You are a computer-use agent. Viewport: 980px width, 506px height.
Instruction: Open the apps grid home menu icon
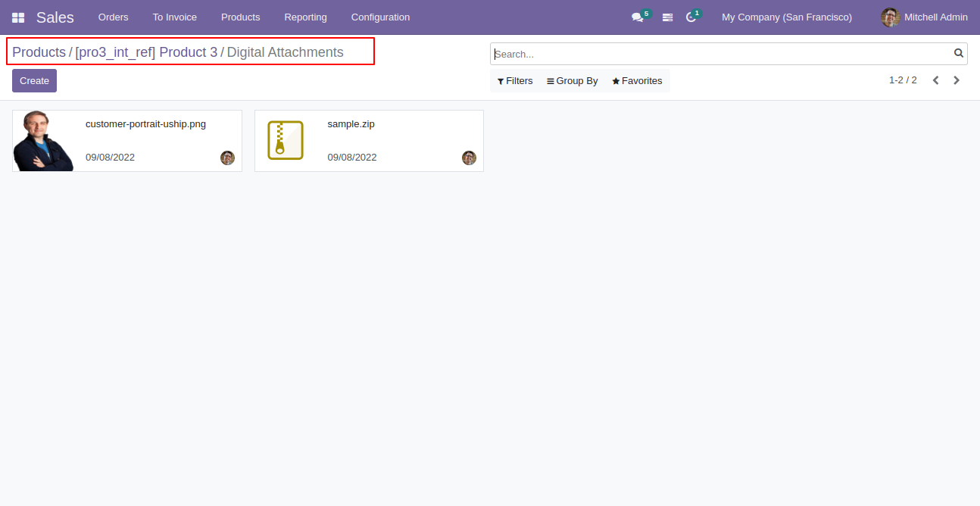click(x=18, y=17)
